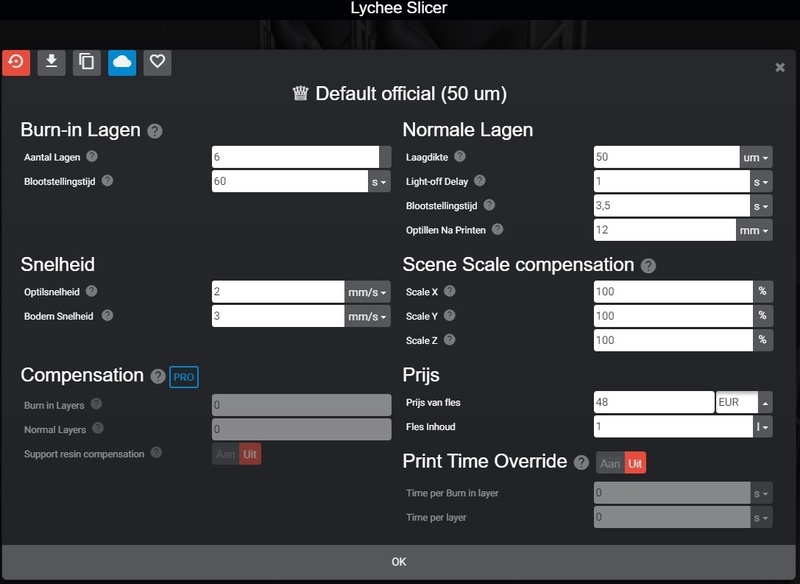Show help for Support resin compensation
The width and height of the screenshot is (800, 584).
click(x=156, y=452)
